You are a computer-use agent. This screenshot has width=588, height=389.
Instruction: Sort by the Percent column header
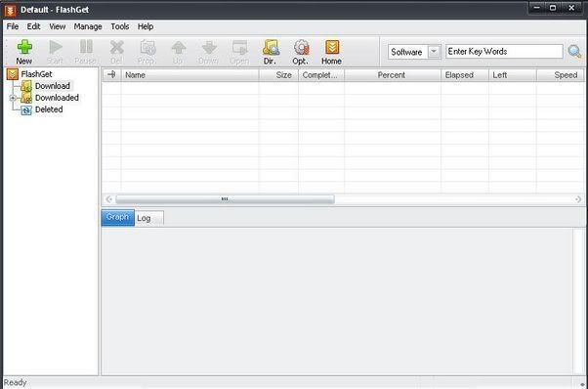[393, 75]
